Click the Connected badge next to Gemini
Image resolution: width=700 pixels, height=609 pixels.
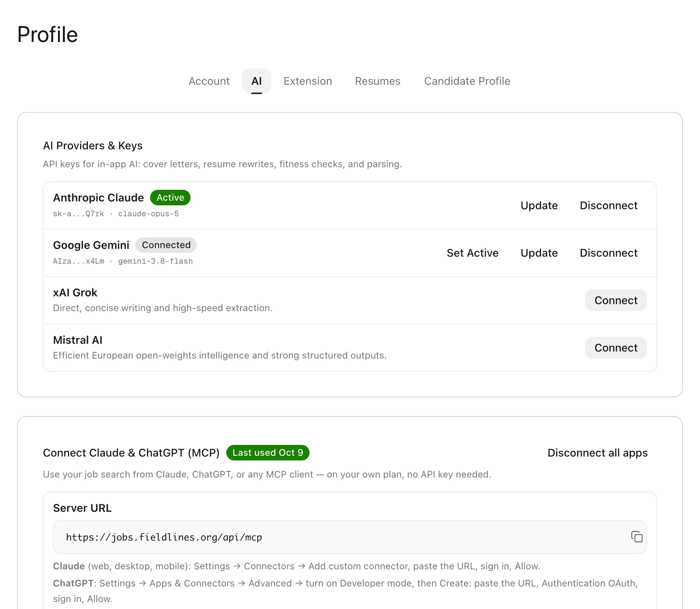click(x=166, y=245)
